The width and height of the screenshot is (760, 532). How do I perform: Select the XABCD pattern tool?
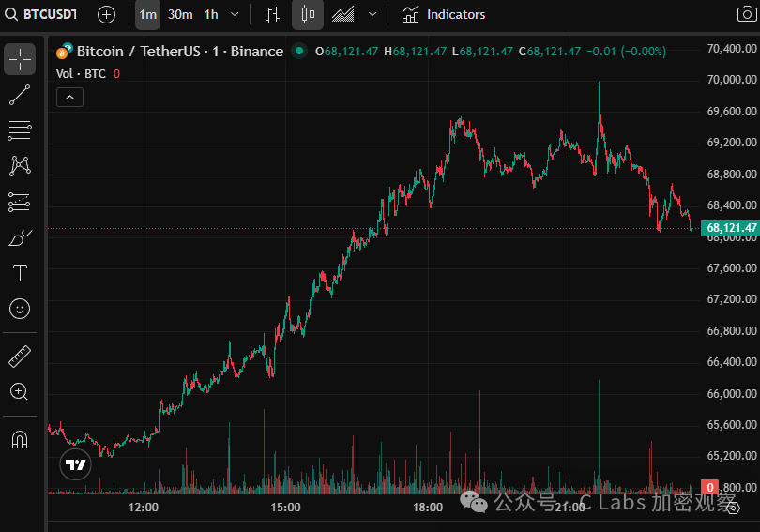click(20, 166)
